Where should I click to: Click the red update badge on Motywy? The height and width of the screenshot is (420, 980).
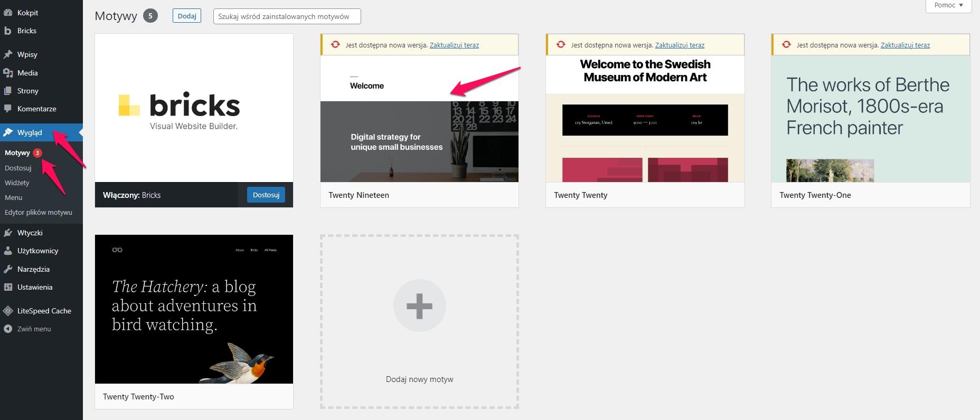pos(37,153)
